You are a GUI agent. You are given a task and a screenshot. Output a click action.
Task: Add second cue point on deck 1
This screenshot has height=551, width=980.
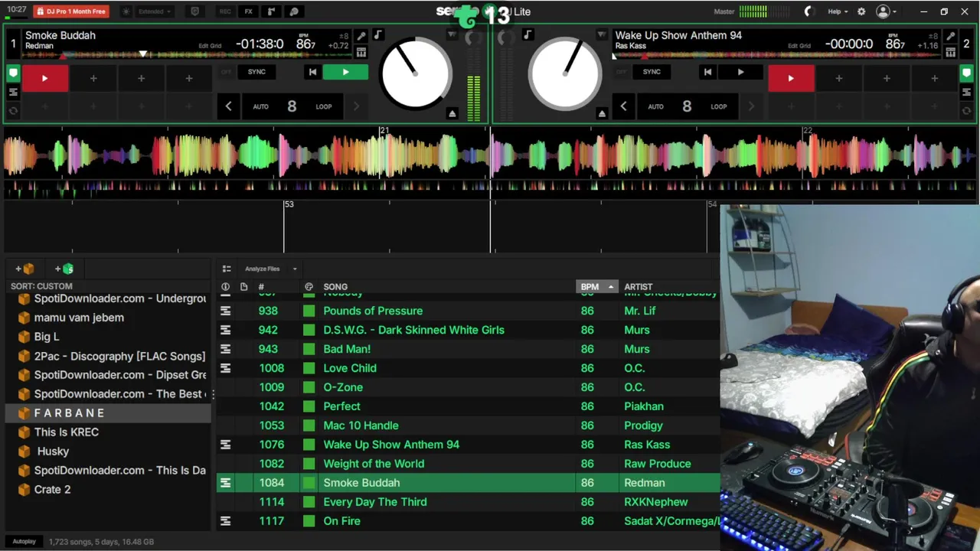(x=93, y=78)
